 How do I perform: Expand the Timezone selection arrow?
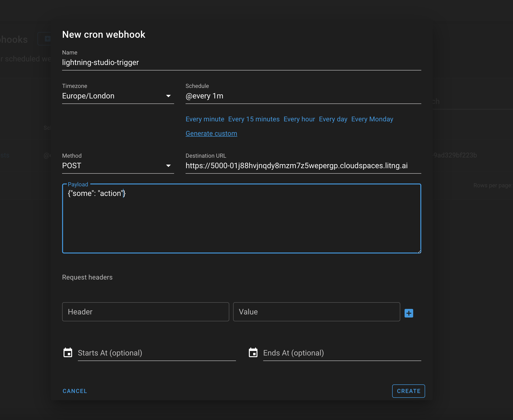tap(169, 96)
